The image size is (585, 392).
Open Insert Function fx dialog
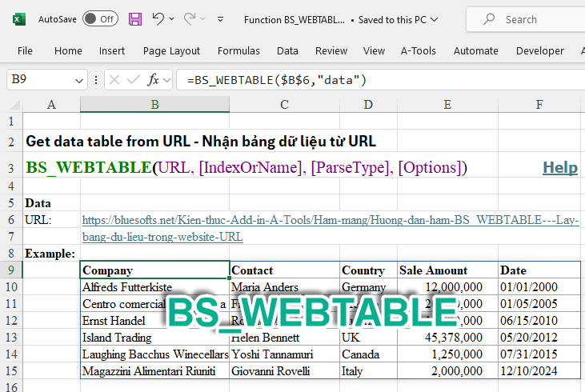pyautogui.click(x=153, y=79)
